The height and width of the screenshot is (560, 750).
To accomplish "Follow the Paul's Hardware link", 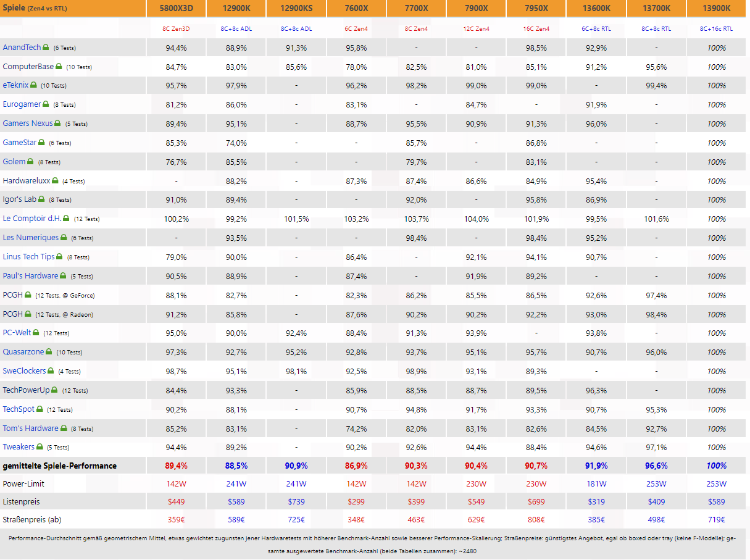I will pos(30,276).
